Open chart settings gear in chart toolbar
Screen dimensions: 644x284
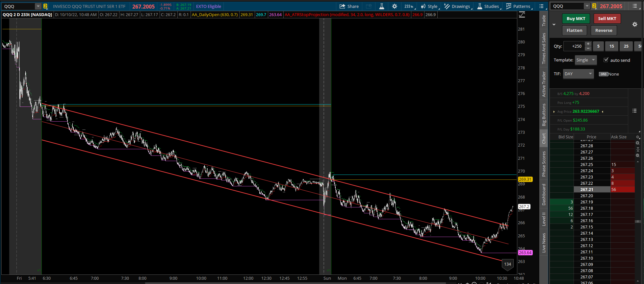395,6
